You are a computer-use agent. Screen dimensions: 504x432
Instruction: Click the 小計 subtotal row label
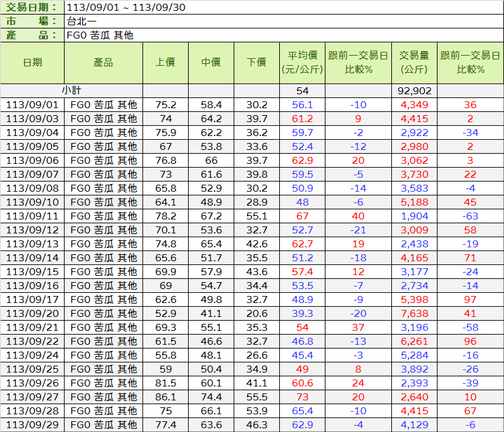(x=72, y=90)
